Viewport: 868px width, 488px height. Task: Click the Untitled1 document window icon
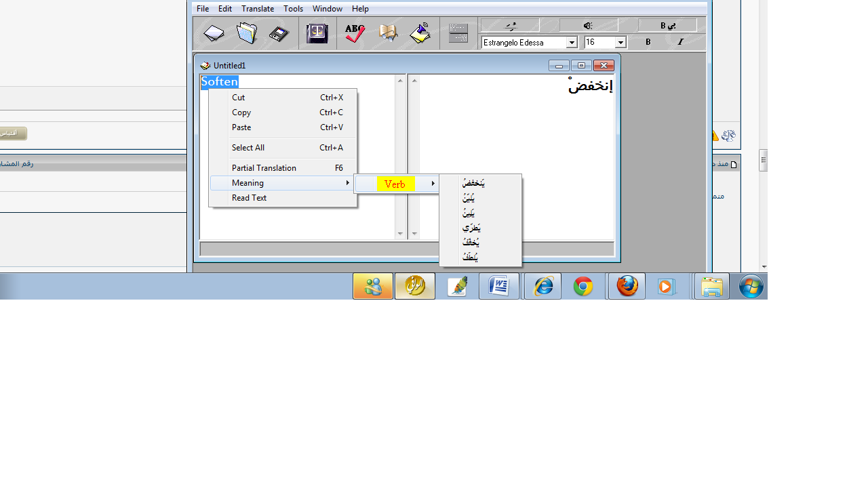click(x=205, y=66)
